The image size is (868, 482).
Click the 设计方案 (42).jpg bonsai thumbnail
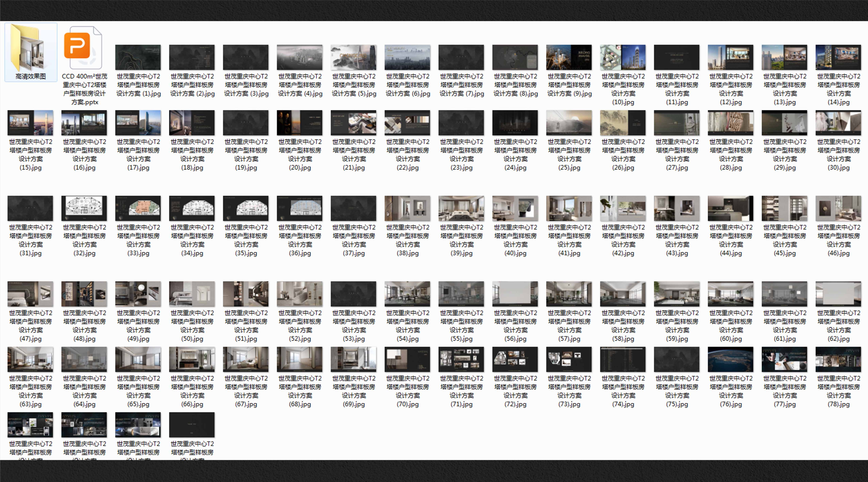coord(623,208)
